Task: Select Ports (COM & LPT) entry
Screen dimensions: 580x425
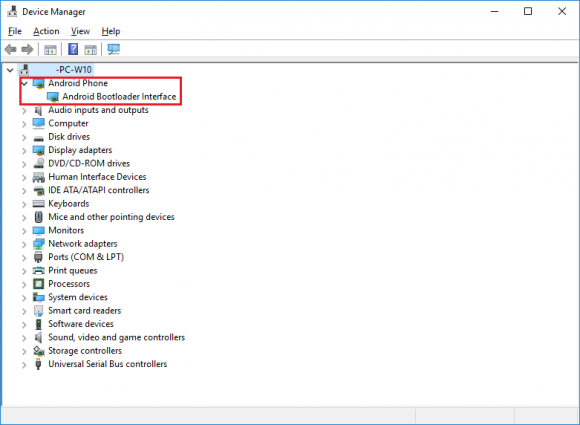Action: click(86, 257)
